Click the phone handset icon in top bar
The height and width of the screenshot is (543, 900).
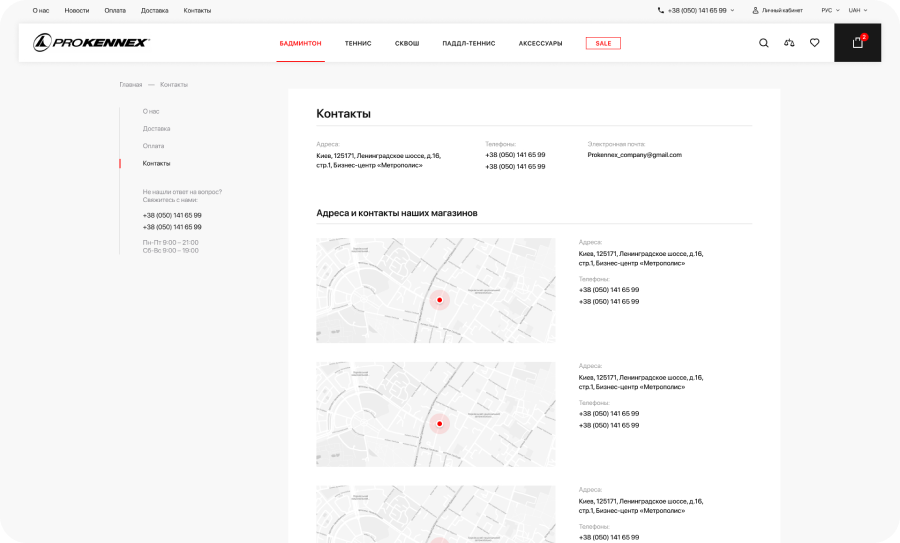(x=661, y=10)
